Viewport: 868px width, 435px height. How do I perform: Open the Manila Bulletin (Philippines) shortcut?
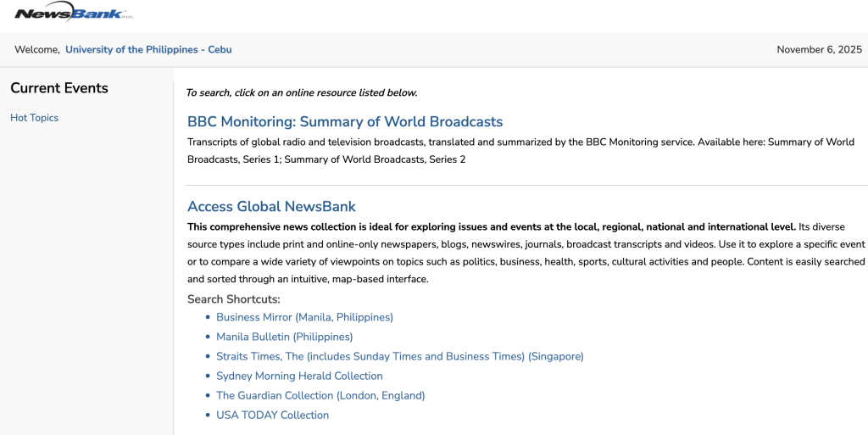click(x=284, y=337)
